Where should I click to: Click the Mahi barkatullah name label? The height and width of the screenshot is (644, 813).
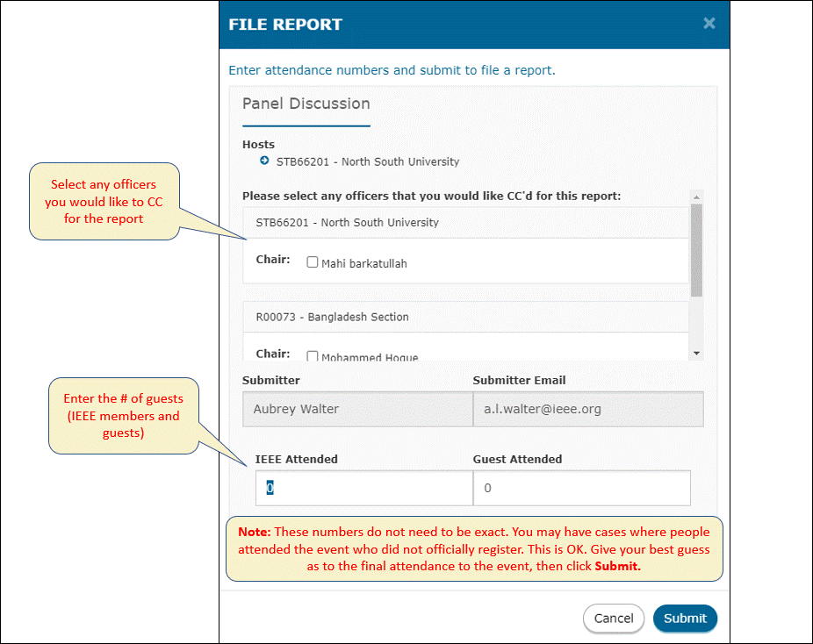[364, 263]
